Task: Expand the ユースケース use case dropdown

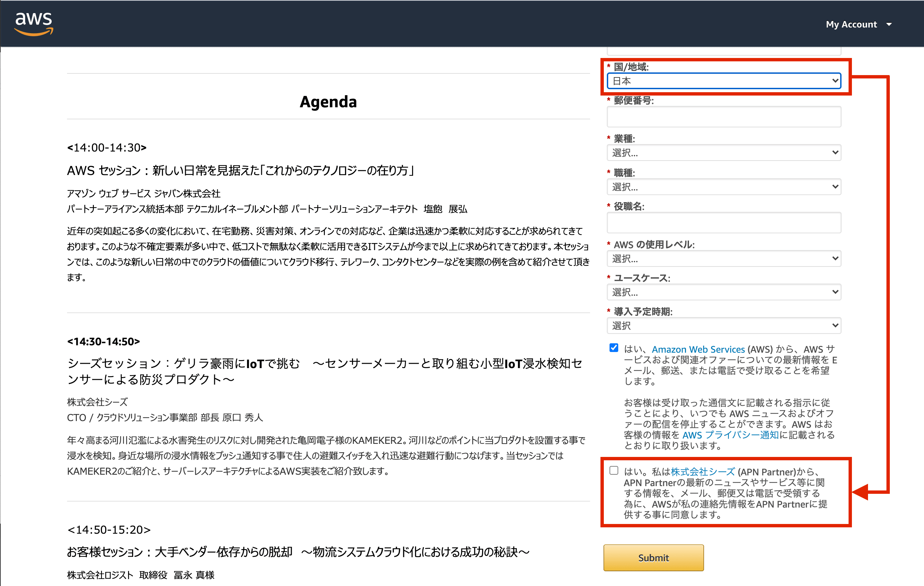Action: pos(723,292)
